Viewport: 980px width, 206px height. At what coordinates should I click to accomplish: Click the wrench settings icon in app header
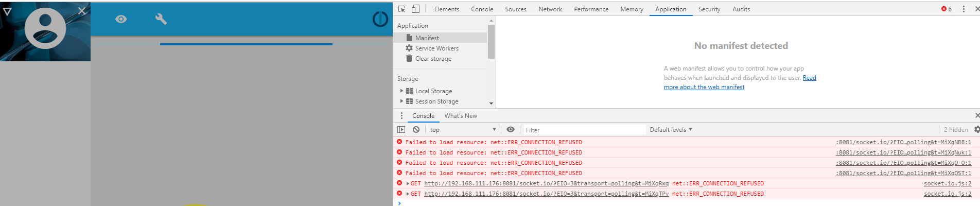click(161, 19)
